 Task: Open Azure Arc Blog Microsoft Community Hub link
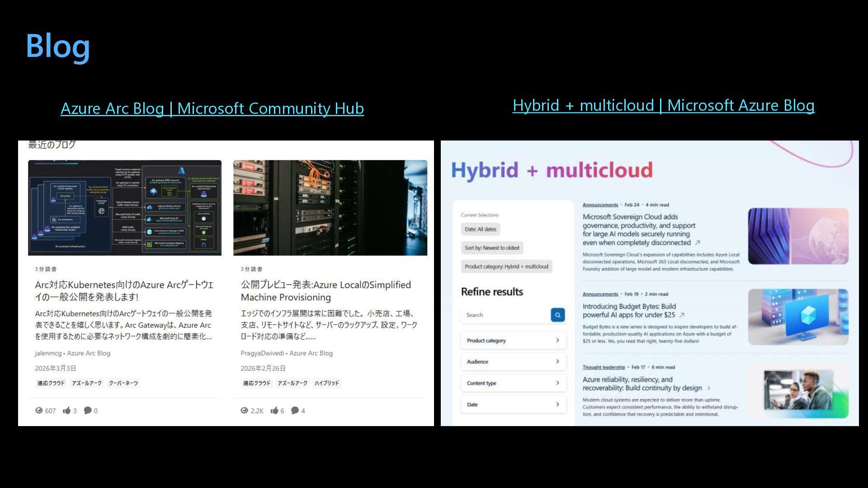[x=212, y=108]
